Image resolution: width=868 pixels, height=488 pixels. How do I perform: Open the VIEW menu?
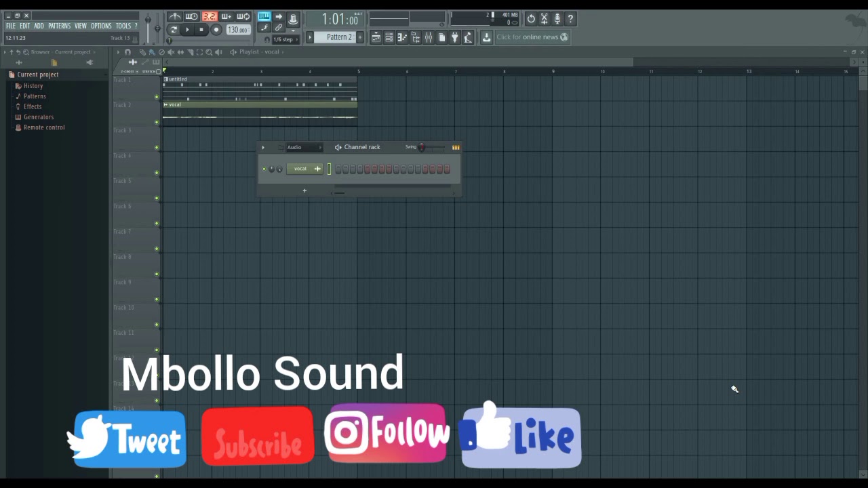pyautogui.click(x=81, y=26)
